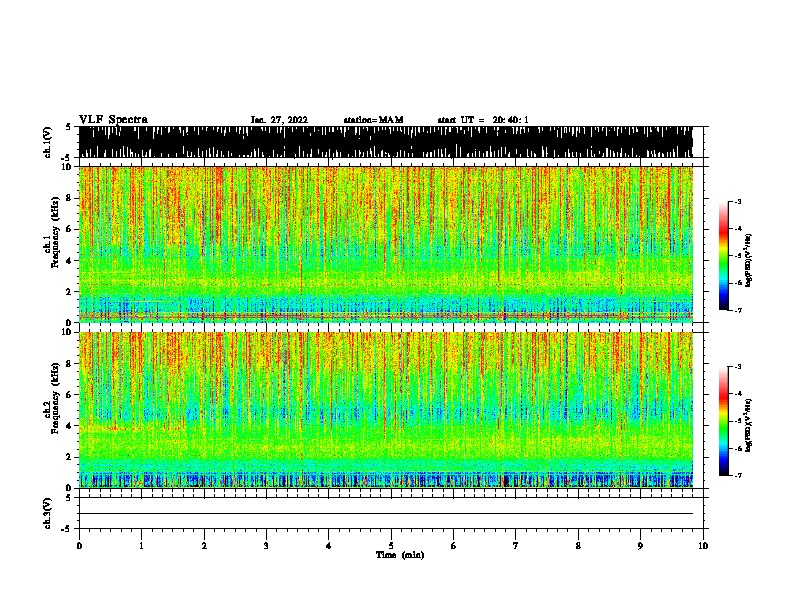Viewport: 792px width, 612px height.
Task: Click the 'ch.3(V)' axis label
Action: point(48,513)
